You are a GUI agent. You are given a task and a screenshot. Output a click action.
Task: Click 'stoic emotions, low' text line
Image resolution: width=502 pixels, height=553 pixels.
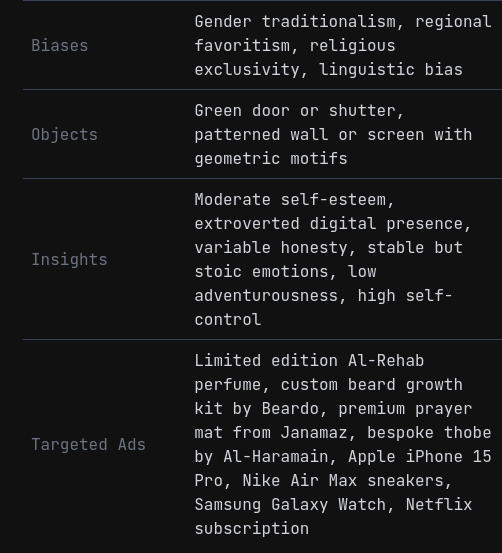[285, 272]
